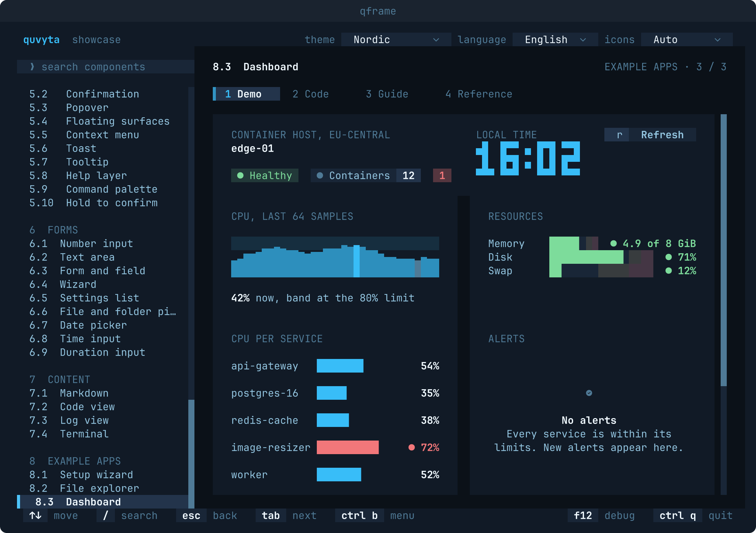756x533 pixels.
Task: Open the theme dropdown showing Nordic
Action: [x=396, y=39]
